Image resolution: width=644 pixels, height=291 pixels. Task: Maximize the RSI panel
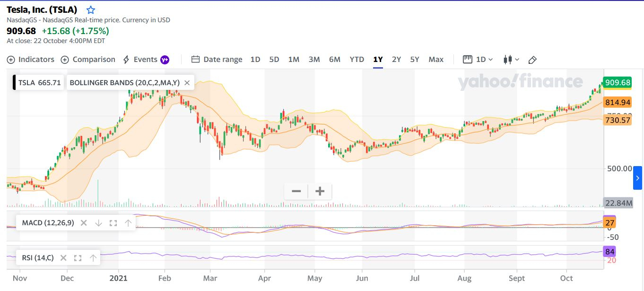pyautogui.click(x=78, y=258)
